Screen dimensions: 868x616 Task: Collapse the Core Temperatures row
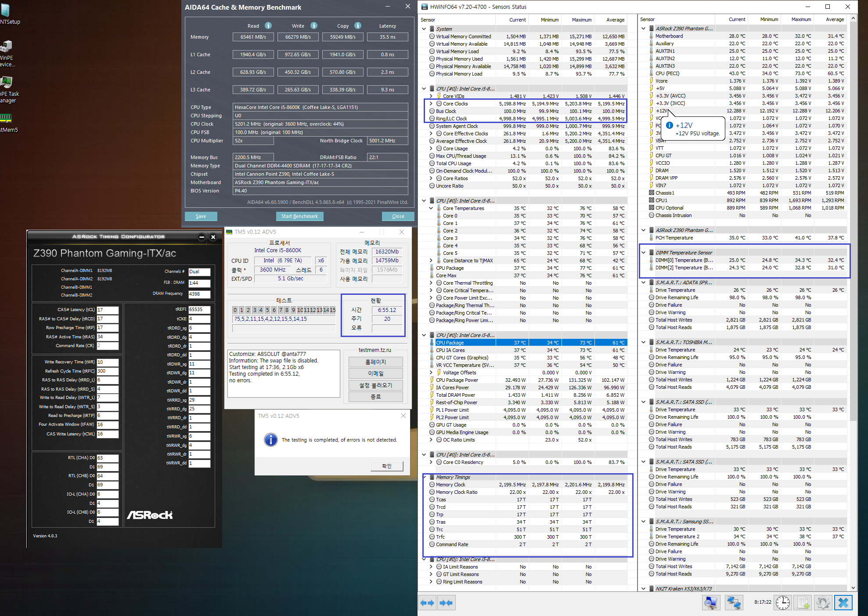click(431, 208)
